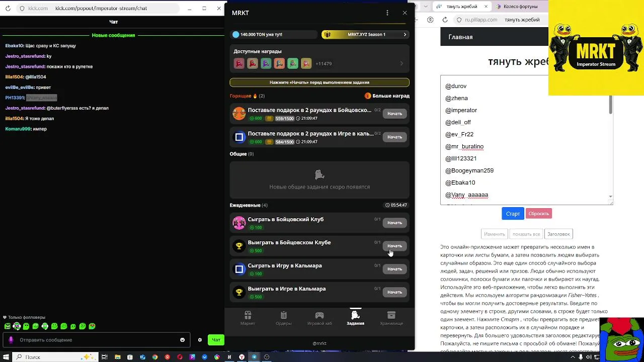Click pink Сыграть в Бойцовский Клуб icon
644x362 pixels.
(239, 223)
